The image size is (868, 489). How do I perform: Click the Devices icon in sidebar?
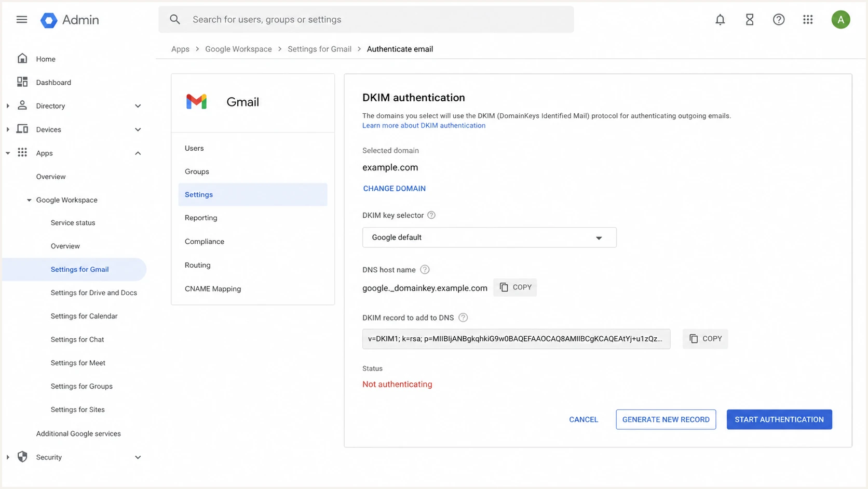tap(22, 129)
